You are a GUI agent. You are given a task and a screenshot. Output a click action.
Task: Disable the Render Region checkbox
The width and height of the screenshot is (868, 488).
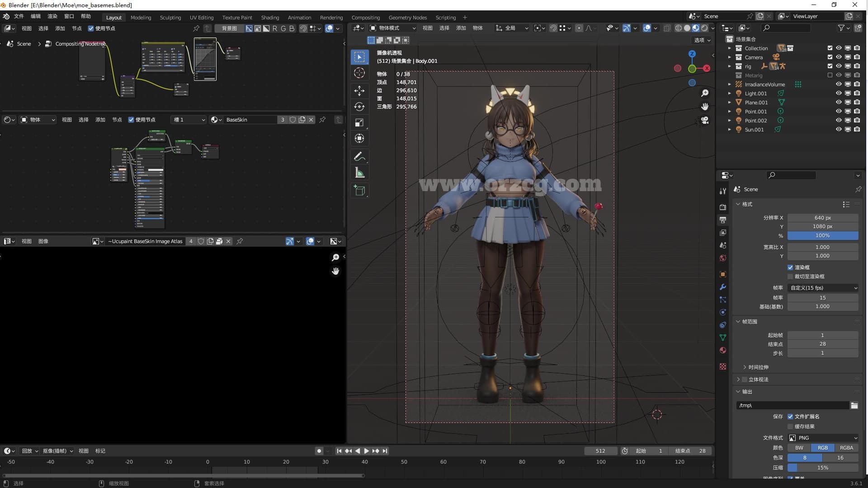point(790,267)
